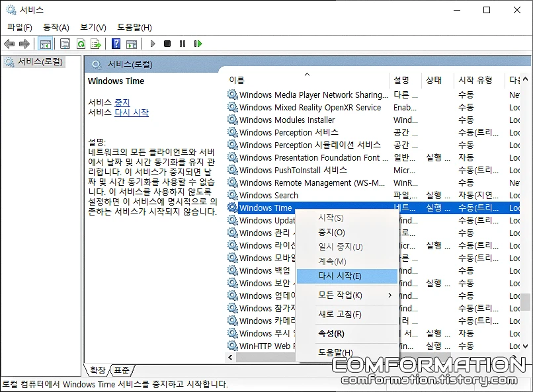Maximize the 서비스 window

(x=487, y=10)
